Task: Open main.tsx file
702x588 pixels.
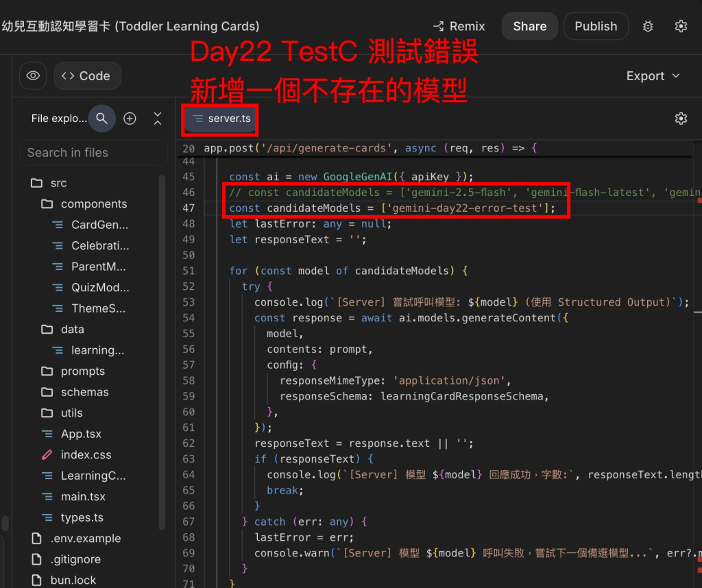Action: pos(73,497)
